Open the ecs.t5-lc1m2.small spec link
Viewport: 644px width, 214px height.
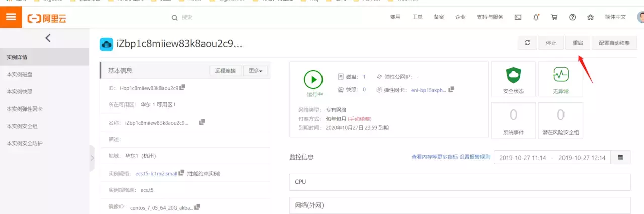pyautogui.click(x=156, y=174)
